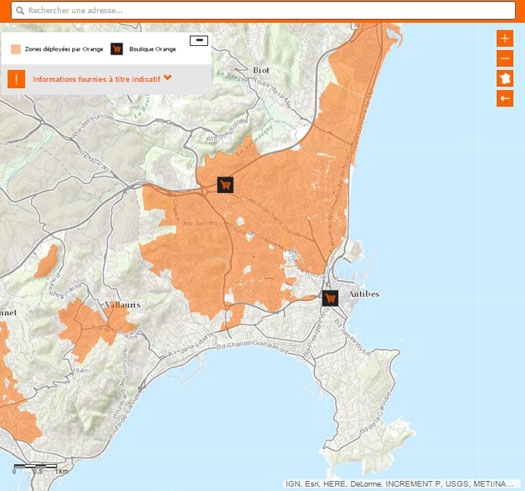Click the Biot town label
The width and height of the screenshot is (525, 491).
[x=261, y=70]
